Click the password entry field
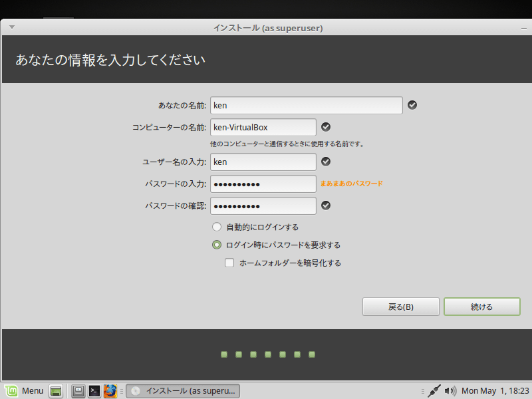This screenshot has height=399, width=532. click(263, 184)
